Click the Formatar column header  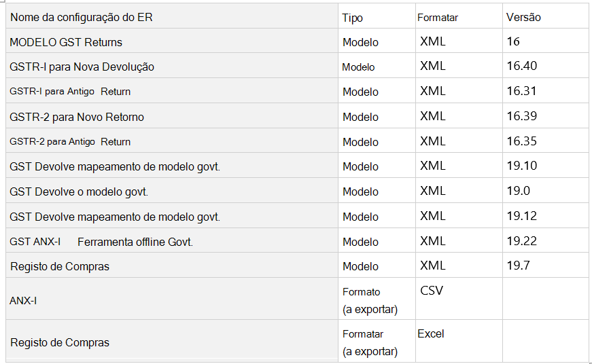438,18
